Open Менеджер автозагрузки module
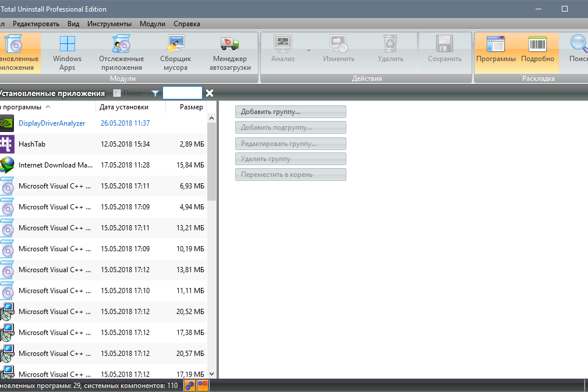 tap(230, 53)
